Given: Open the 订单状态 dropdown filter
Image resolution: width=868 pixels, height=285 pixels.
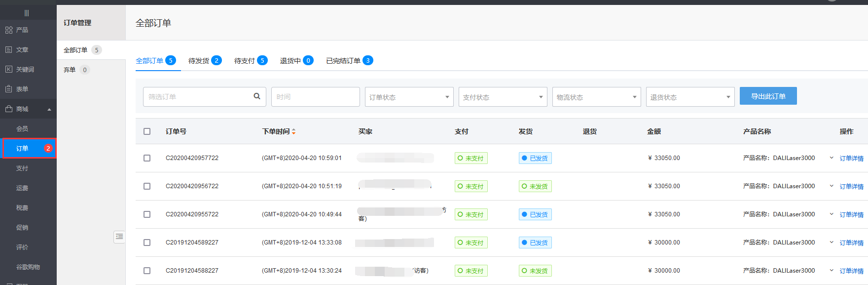Looking at the screenshot, I should pos(409,97).
